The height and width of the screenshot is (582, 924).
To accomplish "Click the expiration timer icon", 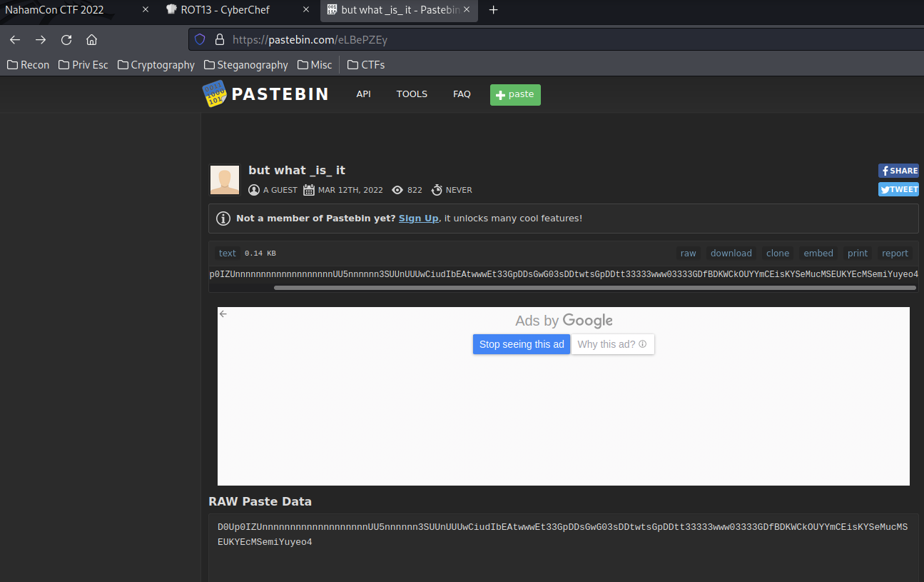I will 437,190.
